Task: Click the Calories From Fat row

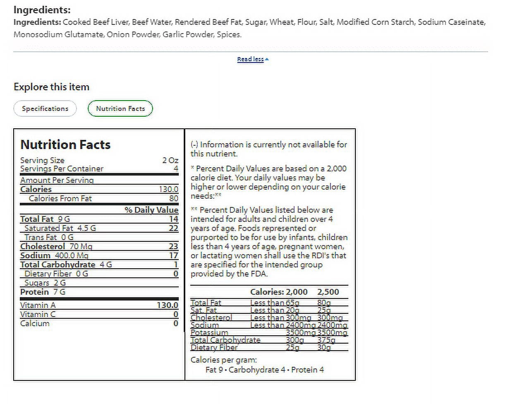Action: click(x=99, y=198)
